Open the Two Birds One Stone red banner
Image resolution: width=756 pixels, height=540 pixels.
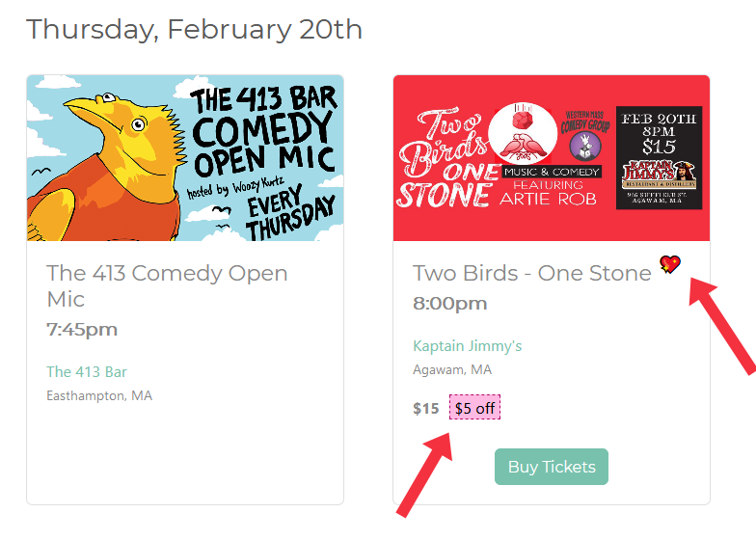tap(552, 158)
